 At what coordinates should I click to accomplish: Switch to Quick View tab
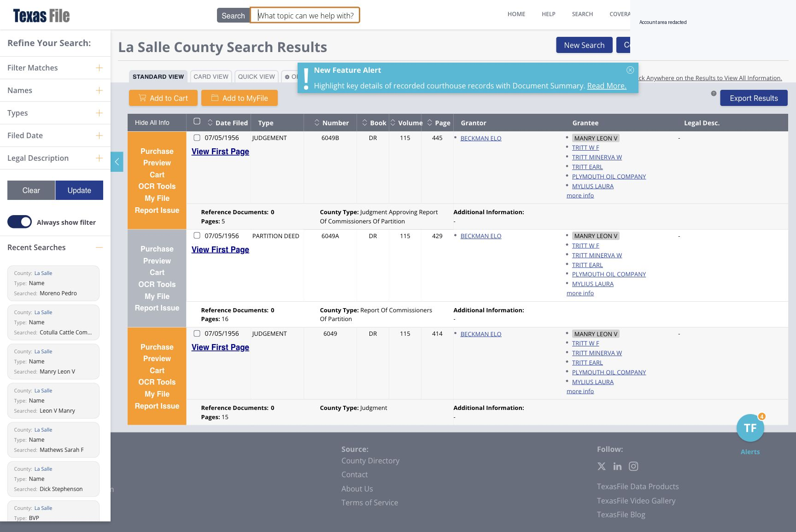click(x=257, y=76)
